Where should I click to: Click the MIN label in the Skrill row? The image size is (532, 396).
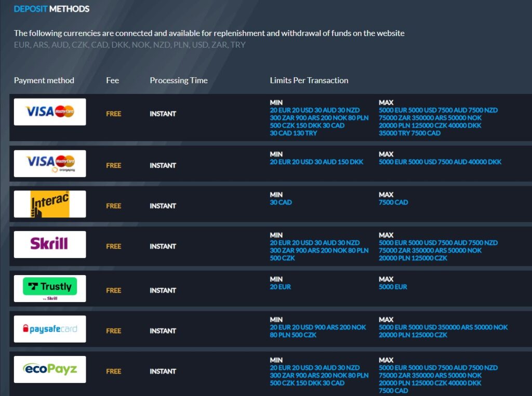click(276, 235)
